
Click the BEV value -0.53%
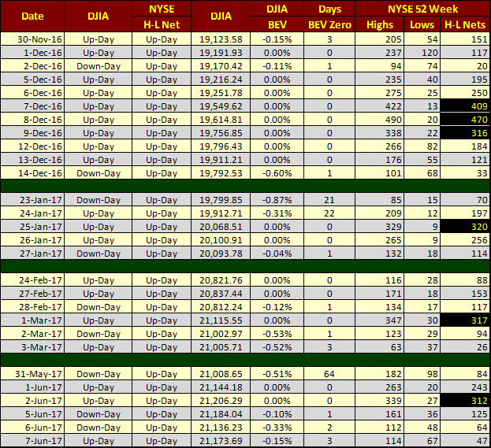277,334
